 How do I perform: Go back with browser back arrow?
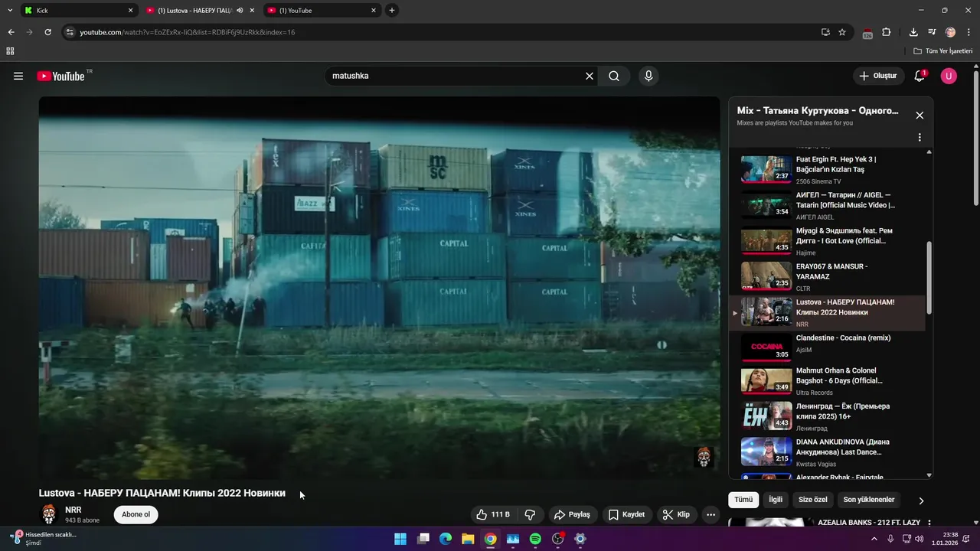11,32
